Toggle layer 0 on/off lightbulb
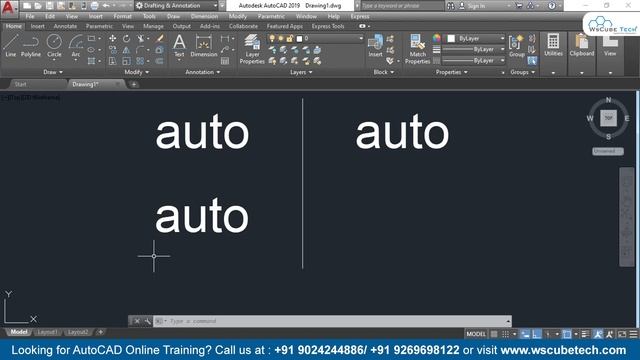 [x=272, y=38]
